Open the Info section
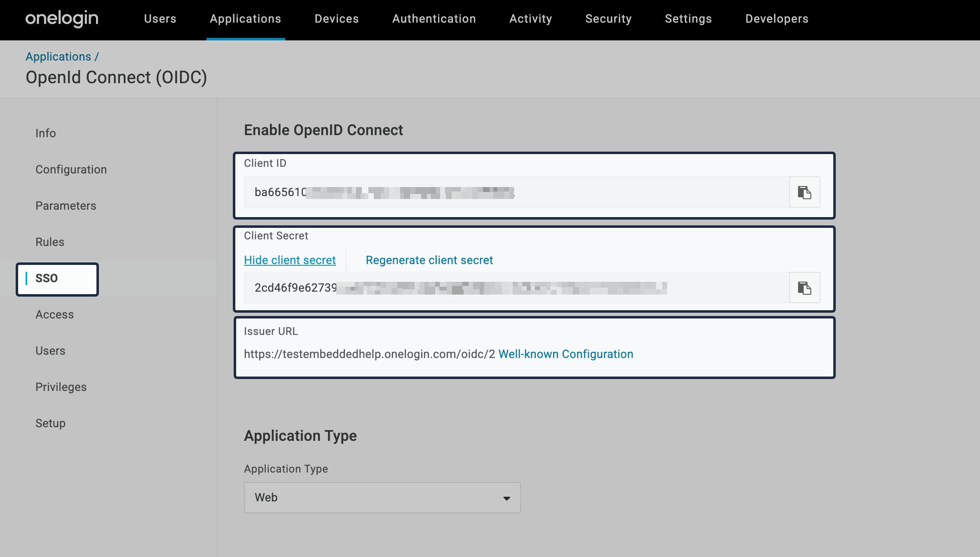 click(45, 133)
